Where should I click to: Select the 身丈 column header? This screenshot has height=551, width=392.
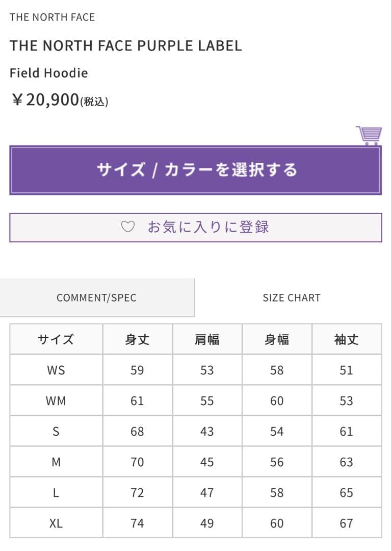coord(137,339)
